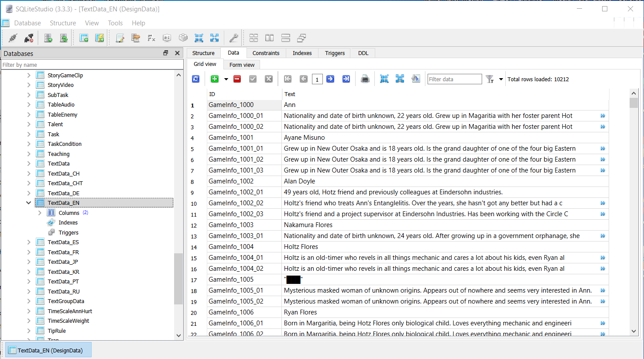Image resolution: width=644 pixels, height=359 pixels.
Task: Switch to Form view
Action: [x=242, y=65]
